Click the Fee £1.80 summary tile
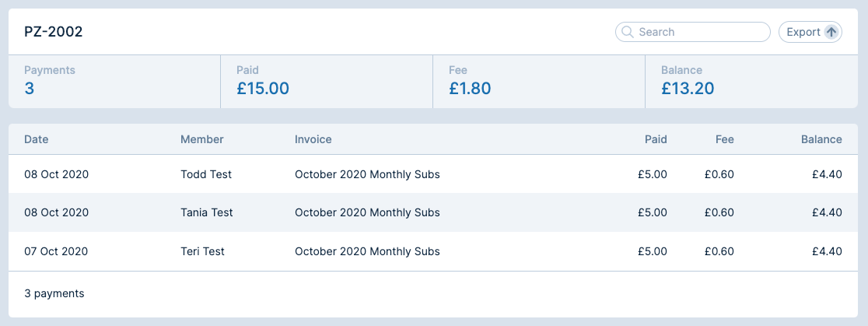This screenshot has width=868, height=326. (x=539, y=81)
